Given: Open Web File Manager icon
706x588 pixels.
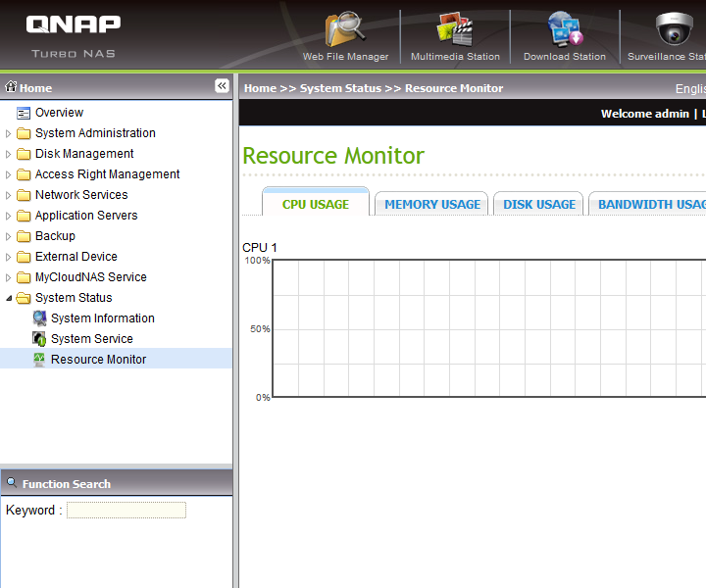Looking at the screenshot, I should [x=345, y=29].
